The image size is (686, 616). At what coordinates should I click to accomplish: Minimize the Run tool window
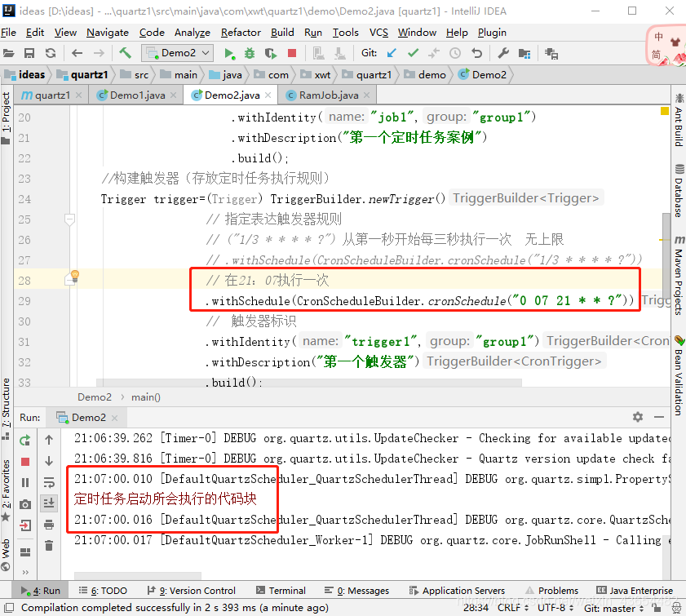(x=659, y=418)
